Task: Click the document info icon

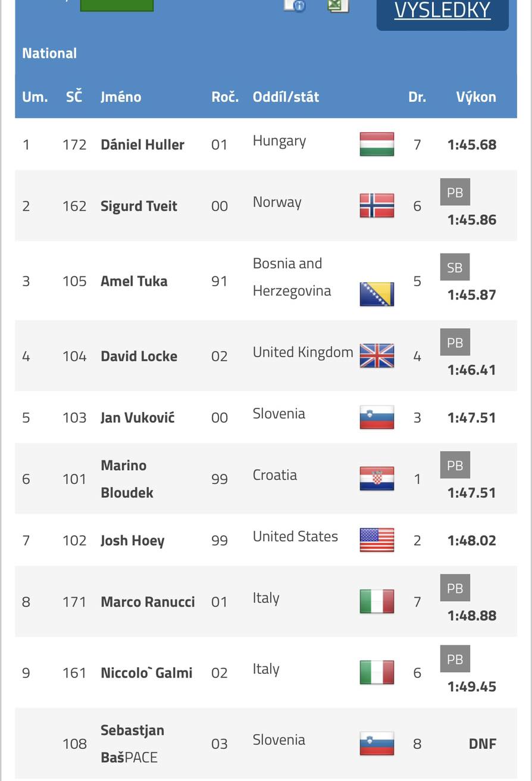Action: click(294, 5)
